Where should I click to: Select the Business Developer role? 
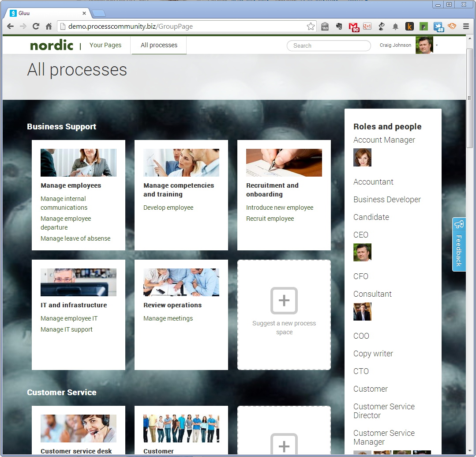click(387, 200)
